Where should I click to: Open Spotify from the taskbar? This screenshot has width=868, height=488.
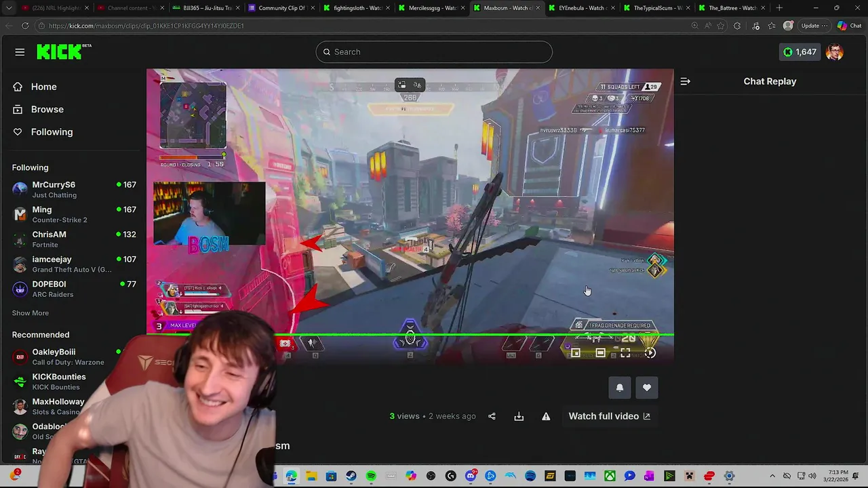pyautogui.click(x=371, y=476)
